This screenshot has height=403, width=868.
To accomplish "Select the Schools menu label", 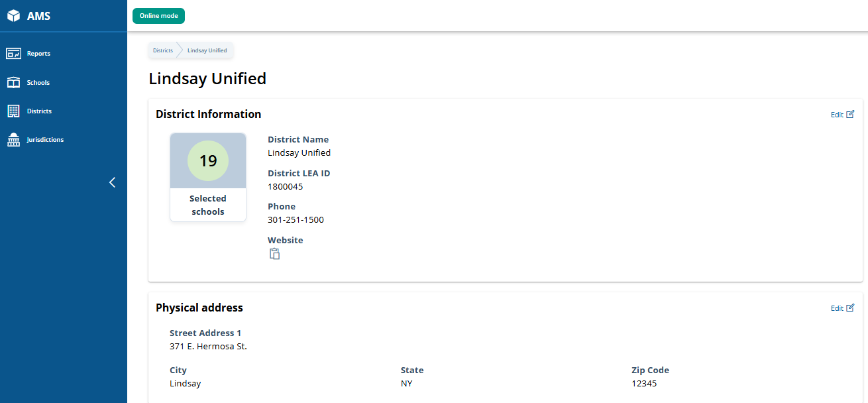I will pos(38,83).
